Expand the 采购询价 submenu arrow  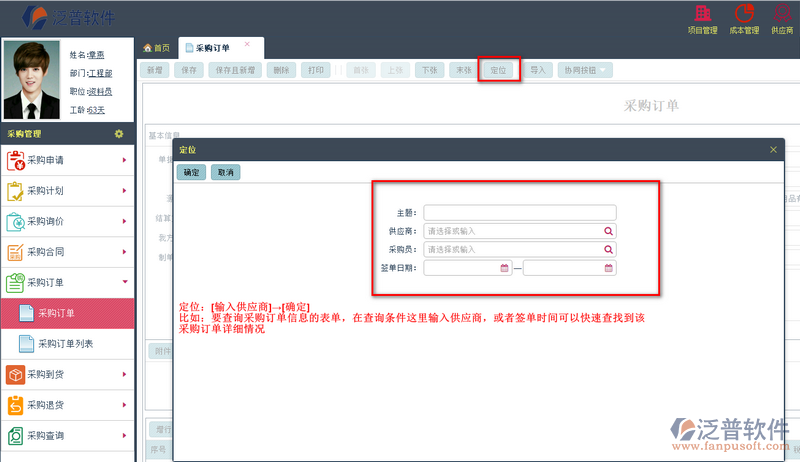124,221
